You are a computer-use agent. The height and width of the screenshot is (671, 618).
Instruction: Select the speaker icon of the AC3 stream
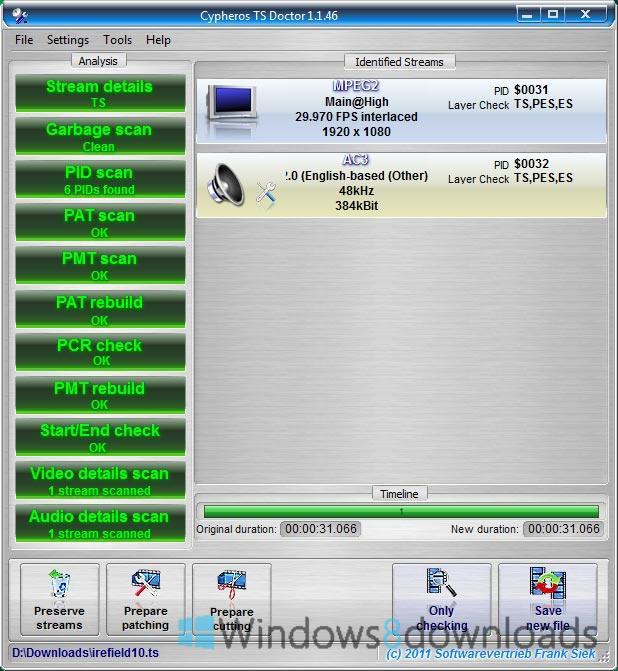(x=226, y=184)
